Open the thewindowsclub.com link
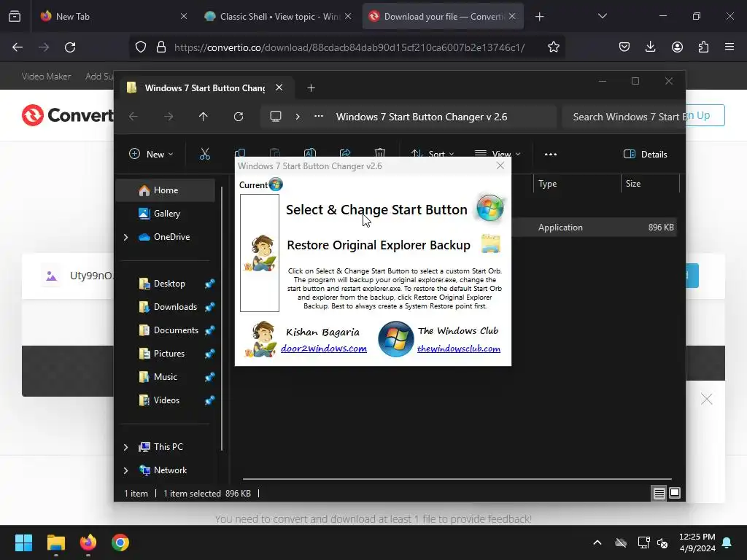Image resolution: width=747 pixels, height=560 pixels. pos(459,349)
